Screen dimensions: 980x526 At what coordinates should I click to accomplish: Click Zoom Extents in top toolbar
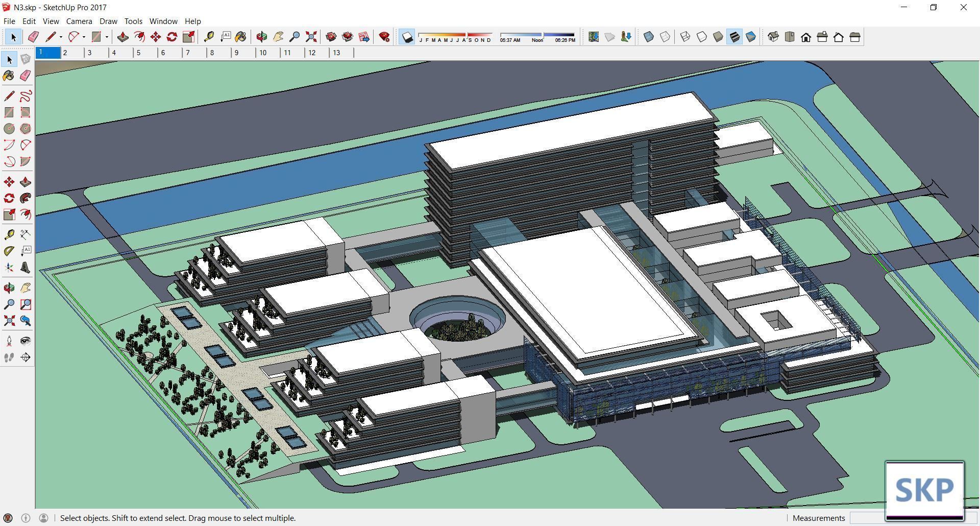point(311,37)
